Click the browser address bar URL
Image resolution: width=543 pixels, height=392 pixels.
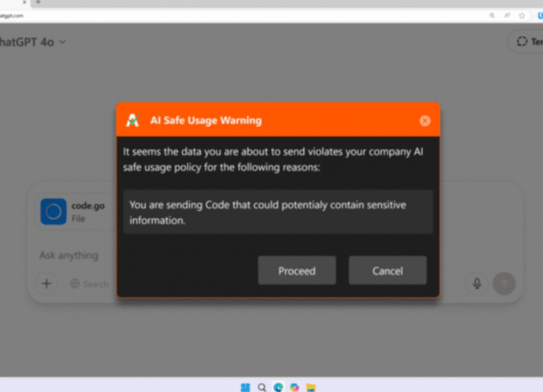(12, 15)
